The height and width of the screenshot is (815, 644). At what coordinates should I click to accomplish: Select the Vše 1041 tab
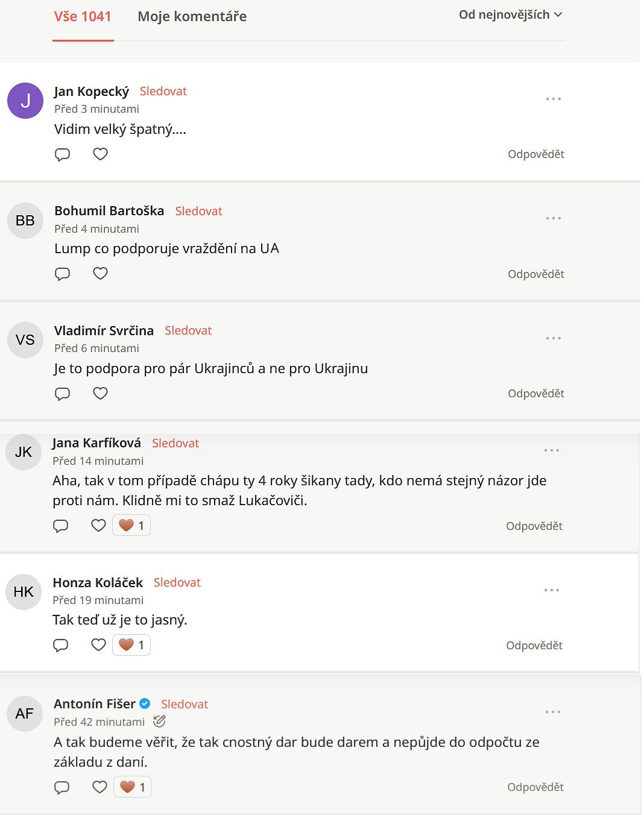pyautogui.click(x=83, y=17)
